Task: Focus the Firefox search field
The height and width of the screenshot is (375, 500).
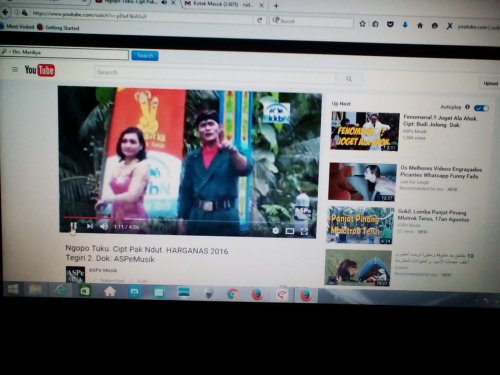Action: tap(312, 21)
